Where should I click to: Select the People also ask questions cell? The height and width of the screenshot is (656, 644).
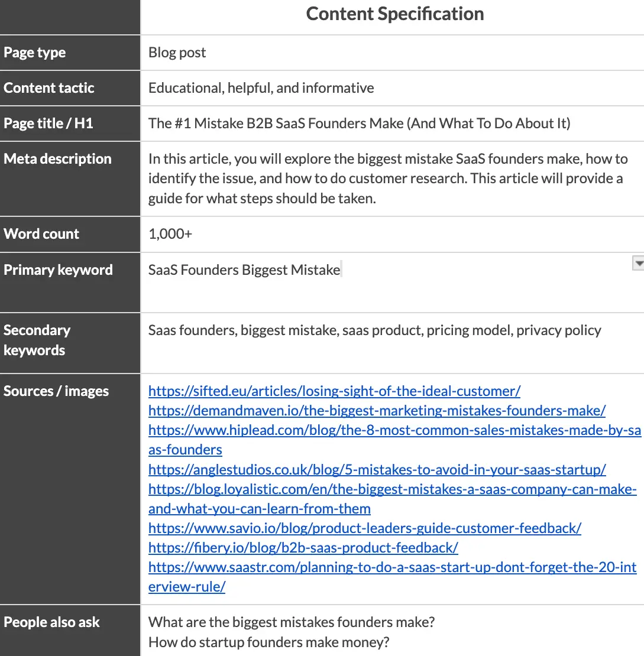(x=390, y=632)
